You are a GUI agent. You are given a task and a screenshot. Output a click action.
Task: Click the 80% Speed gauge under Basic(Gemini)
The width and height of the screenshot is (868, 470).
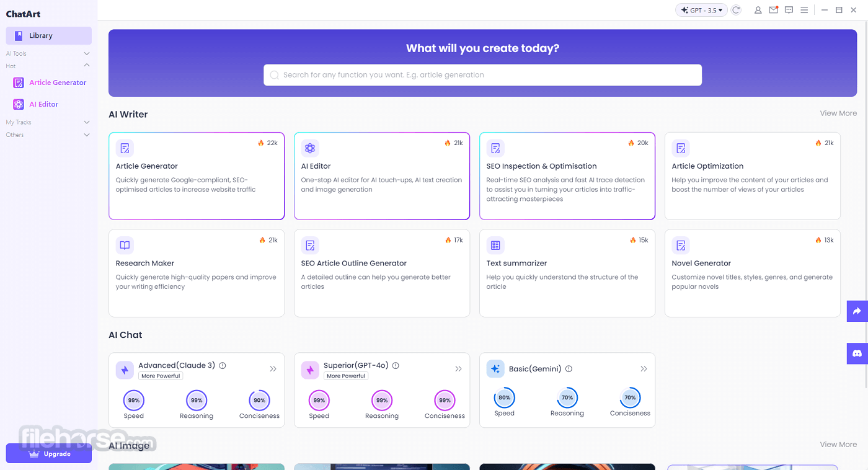(x=504, y=397)
